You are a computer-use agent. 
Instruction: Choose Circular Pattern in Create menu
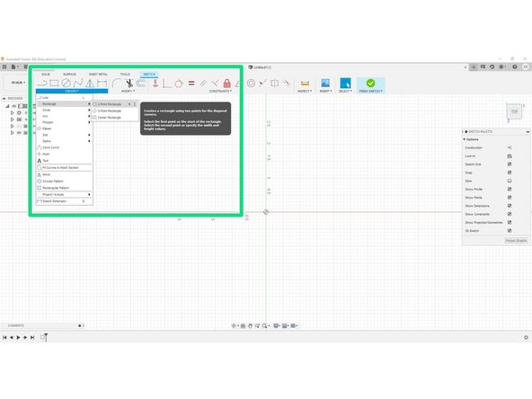click(x=64, y=182)
